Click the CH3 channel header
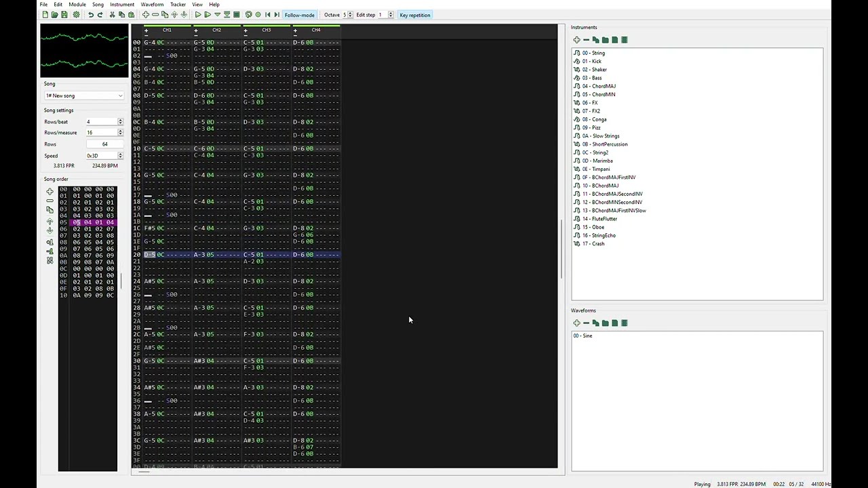 click(266, 30)
